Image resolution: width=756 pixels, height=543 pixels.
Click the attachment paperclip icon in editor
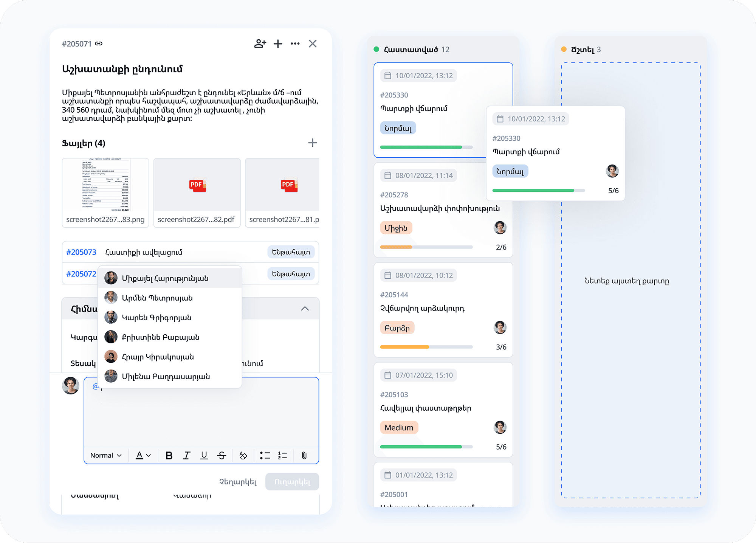tap(304, 455)
